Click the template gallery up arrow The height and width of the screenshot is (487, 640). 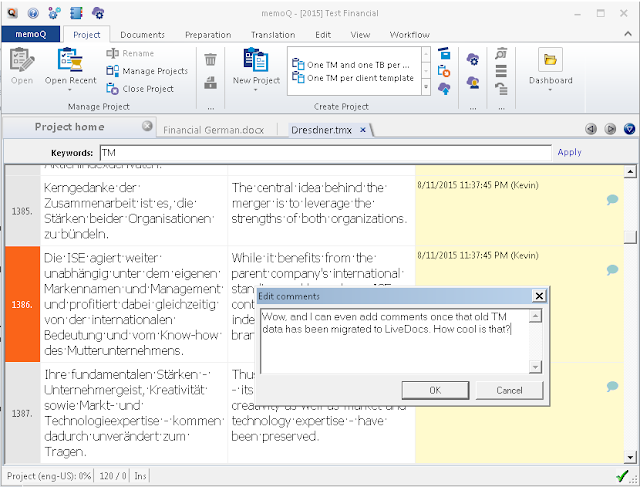coord(426,54)
